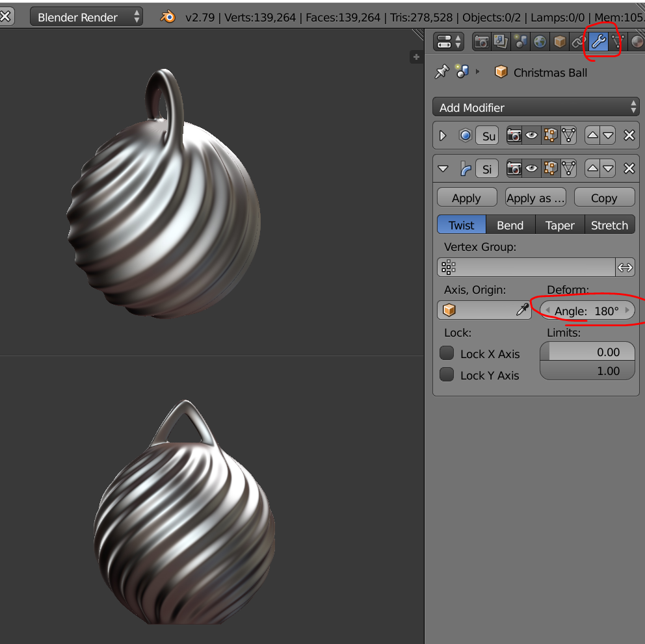645x644 pixels.
Task: Click the Christmas Ball object cube icon
Action: [x=501, y=72]
